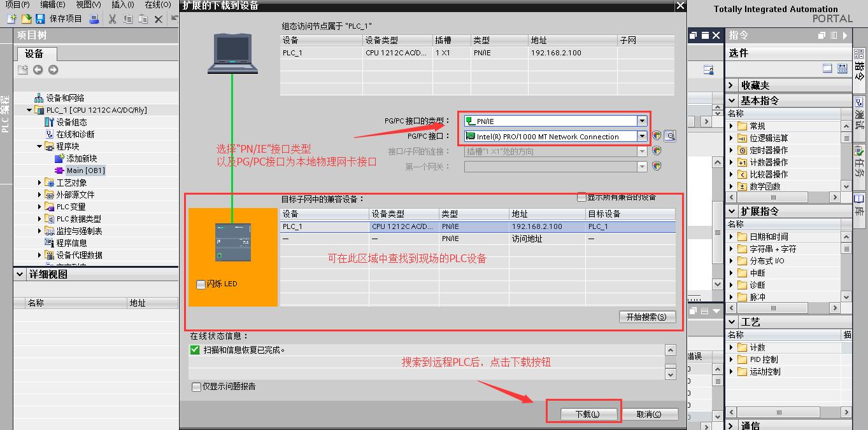Click the 打印 printer icon
Image resolution: width=868 pixels, height=430 pixels.
[x=94, y=18]
